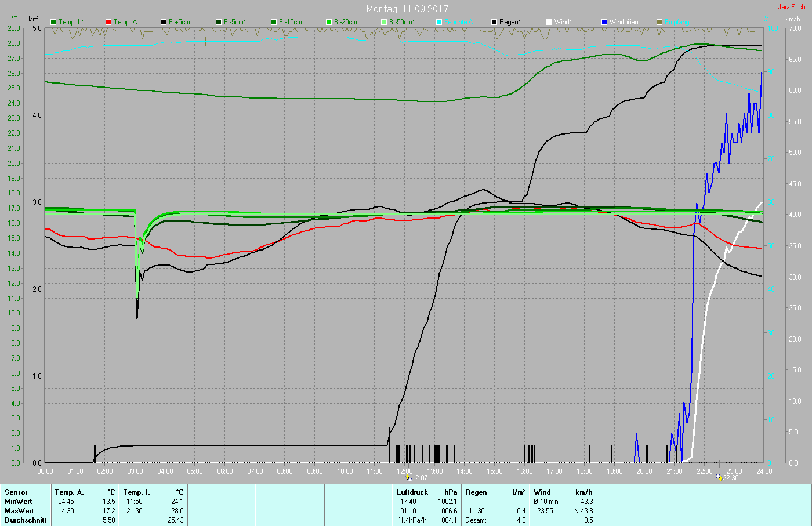This screenshot has width=812, height=526.
Task: Click Temp. I. minimum value 24.1
Action: (x=177, y=502)
